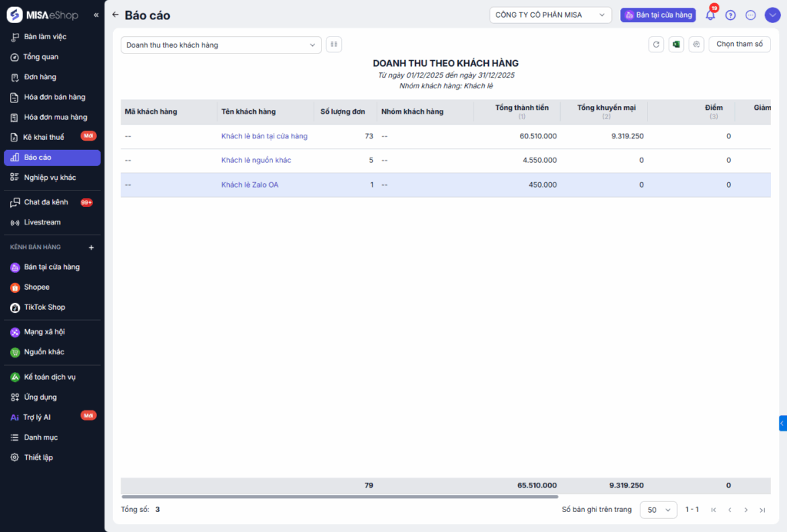Collapse the left sidebar

pos(96,15)
